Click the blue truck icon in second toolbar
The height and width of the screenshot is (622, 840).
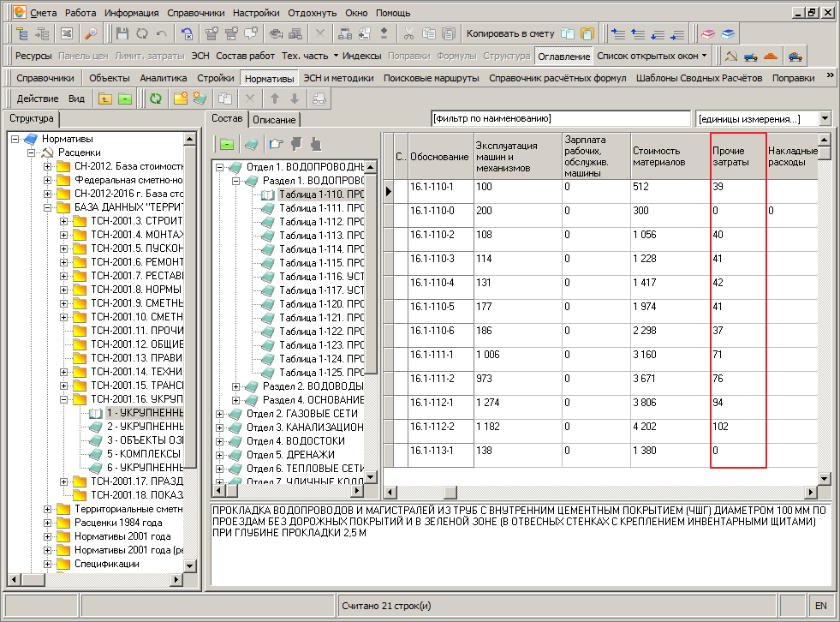(751, 56)
